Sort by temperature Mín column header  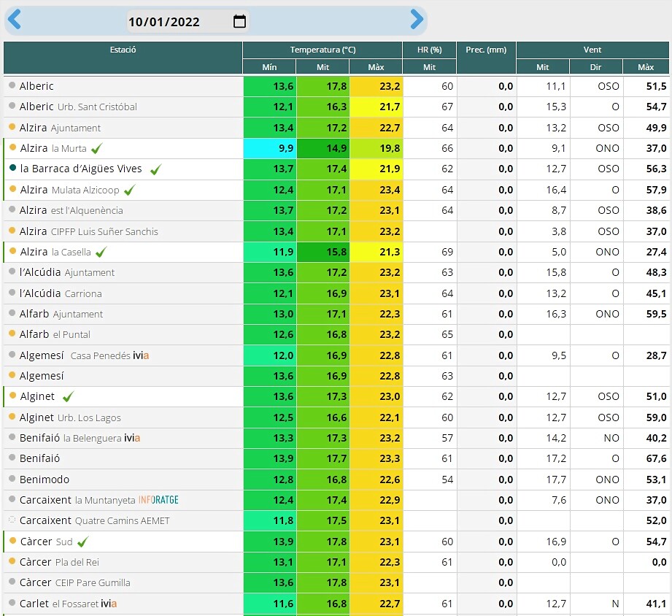tap(269, 67)
